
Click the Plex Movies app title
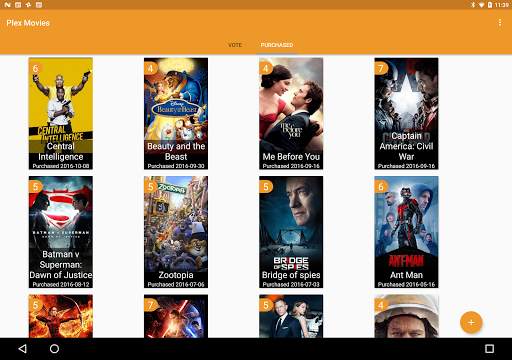click(28, 23)
